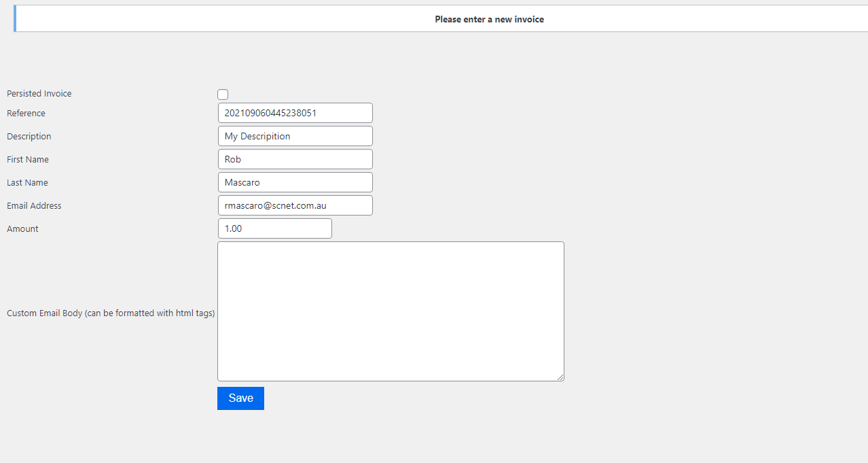The image size is (868, 463).
Task: Select the First Name input box
Action: [x=295, y=159]
